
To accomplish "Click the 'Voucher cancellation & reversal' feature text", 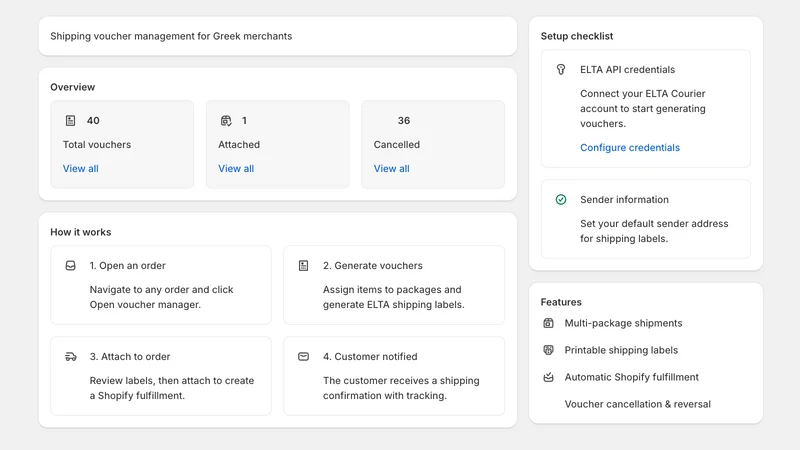I will pos(638,404).
